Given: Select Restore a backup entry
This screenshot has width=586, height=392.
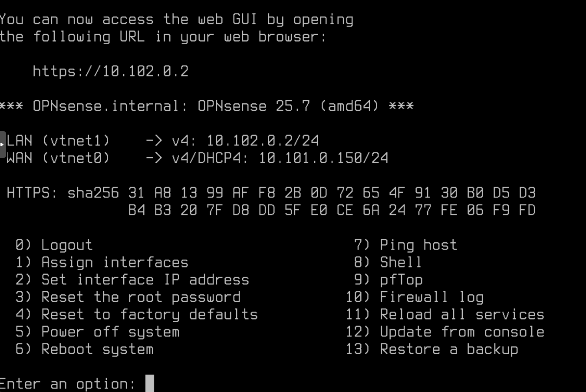Looking at the screenshot, I should pyautogui.click(x=448, y=349).
